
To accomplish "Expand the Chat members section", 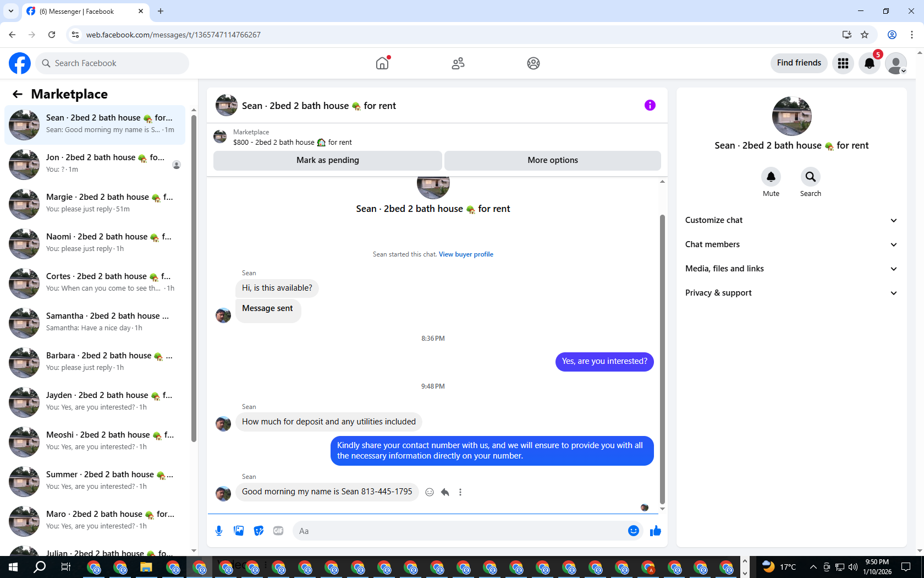I will 791,244.
